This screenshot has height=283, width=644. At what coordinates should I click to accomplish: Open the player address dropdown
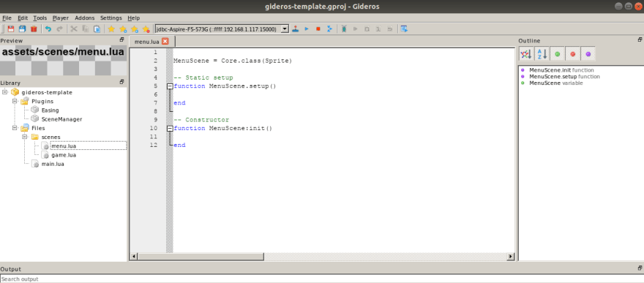click(285, 29)
